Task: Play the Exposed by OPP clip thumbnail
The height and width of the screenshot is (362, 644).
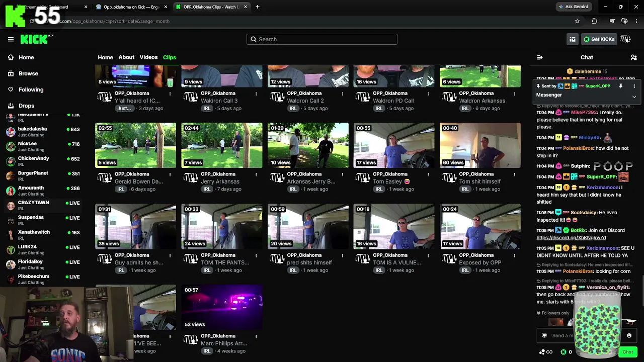Action: (480, 226)
